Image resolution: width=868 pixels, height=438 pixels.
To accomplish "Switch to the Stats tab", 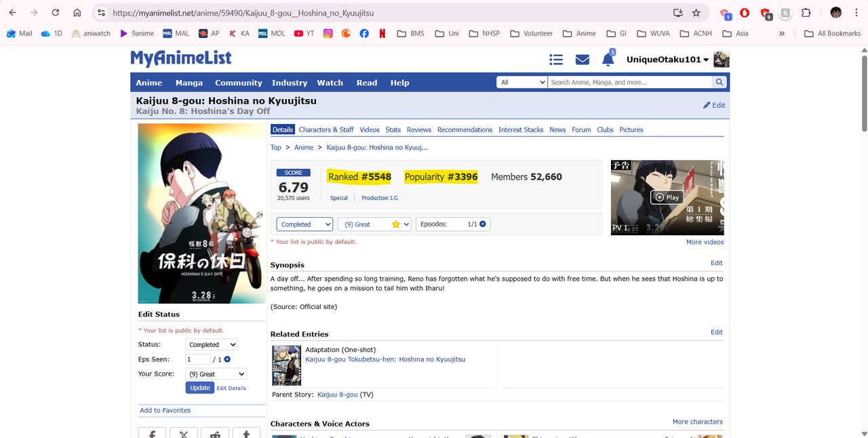I will point(393,130).
